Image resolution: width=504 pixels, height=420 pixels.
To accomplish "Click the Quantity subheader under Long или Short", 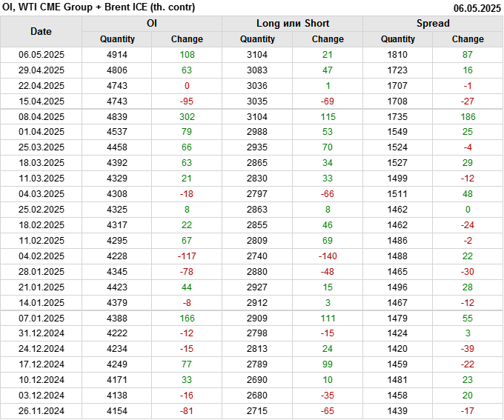I will [x=258, y=39].
